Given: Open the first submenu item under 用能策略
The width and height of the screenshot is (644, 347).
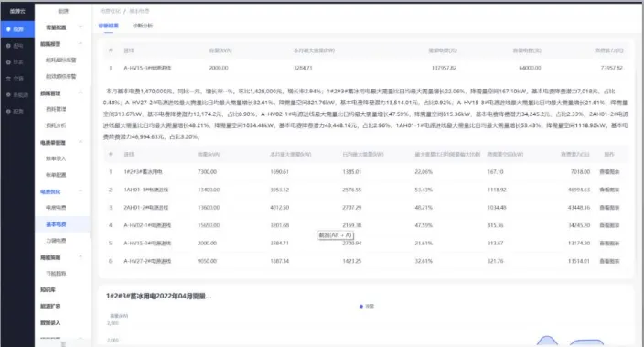Looking at the screenshot, I should tap(56, 274).
